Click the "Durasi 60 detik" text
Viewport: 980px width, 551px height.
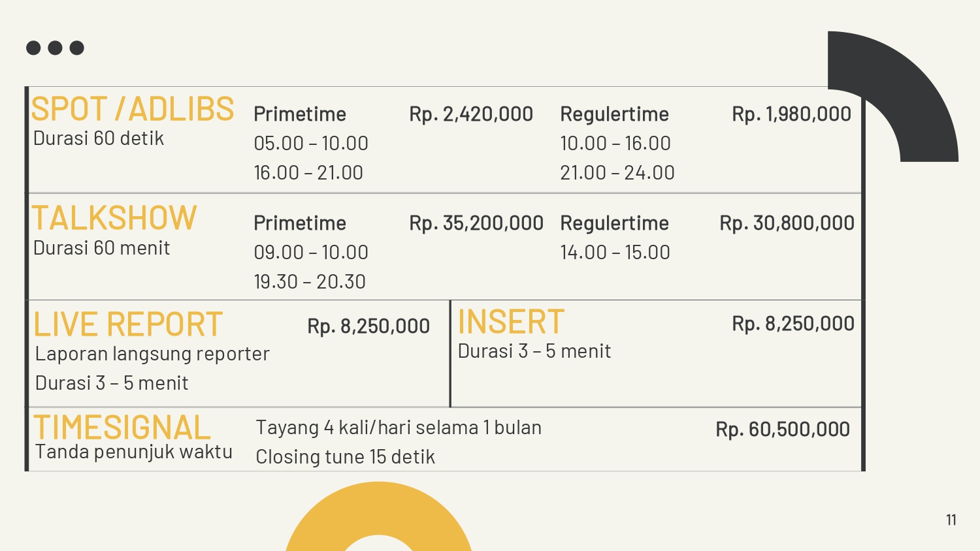(99, 138)
